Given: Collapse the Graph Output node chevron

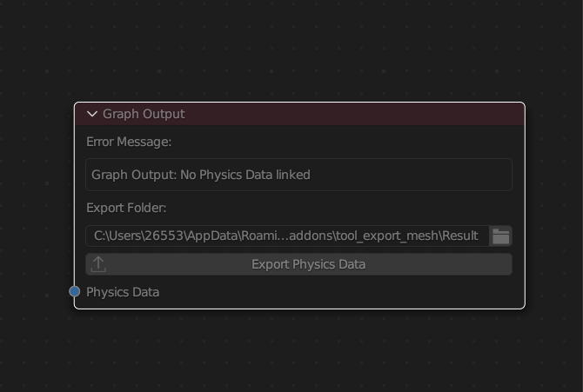Looking at the screenshot, I should coord(92,114).
